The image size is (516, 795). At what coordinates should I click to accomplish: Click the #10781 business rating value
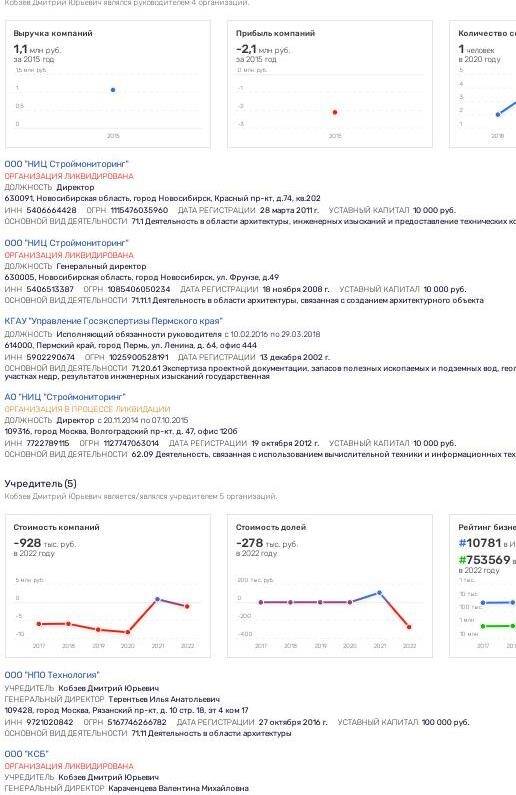click(480, 543)
